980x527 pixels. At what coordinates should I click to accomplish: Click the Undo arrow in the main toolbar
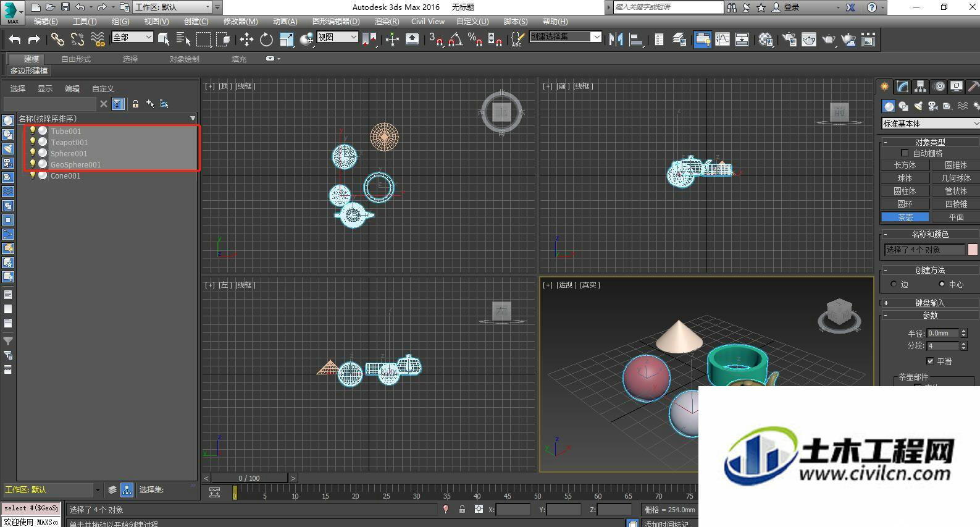(x=15, y=40)
